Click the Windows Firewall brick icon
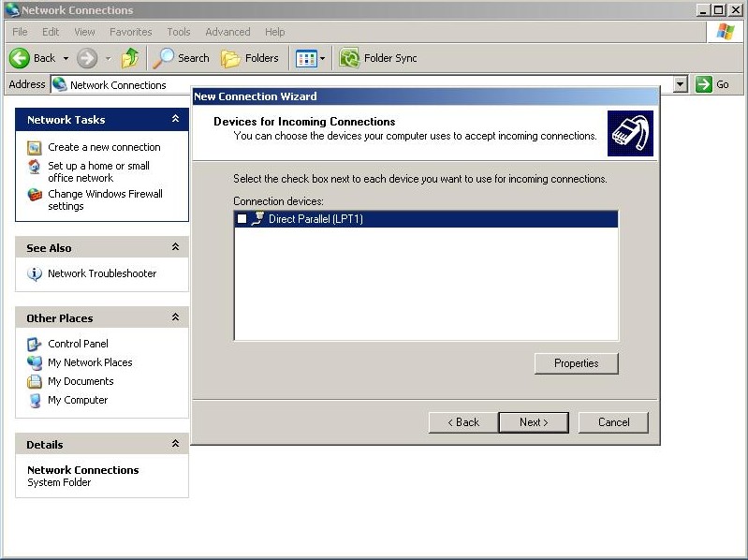This screenshot has width=748, height=560. click(35, 194)
